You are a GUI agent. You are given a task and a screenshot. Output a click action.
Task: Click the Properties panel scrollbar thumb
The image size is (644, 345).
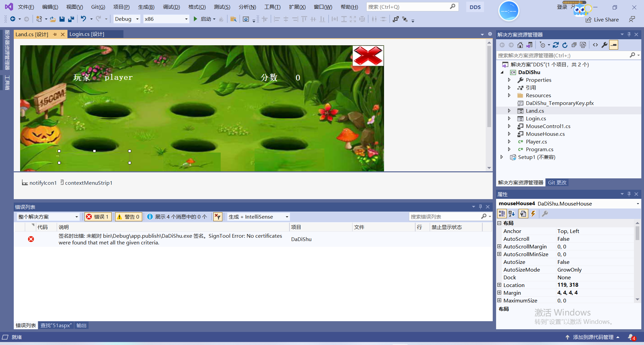637,233
